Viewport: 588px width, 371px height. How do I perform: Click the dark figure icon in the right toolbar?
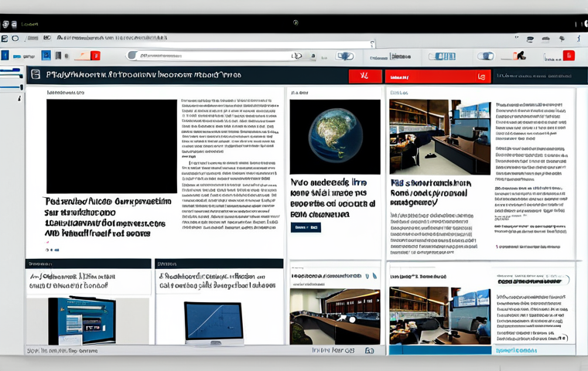(x=520, y=56)
